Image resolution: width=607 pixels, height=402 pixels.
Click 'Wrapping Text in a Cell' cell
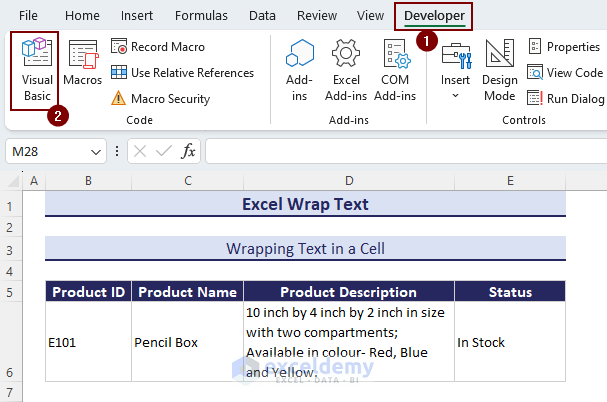click(x=305, y=249)
